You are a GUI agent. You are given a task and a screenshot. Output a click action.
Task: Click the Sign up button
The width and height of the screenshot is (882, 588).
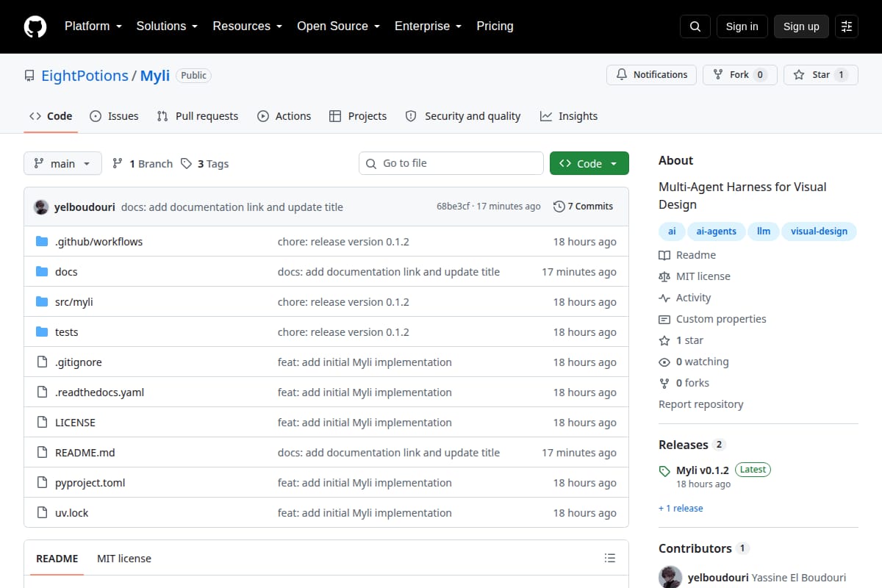[801, 26]
